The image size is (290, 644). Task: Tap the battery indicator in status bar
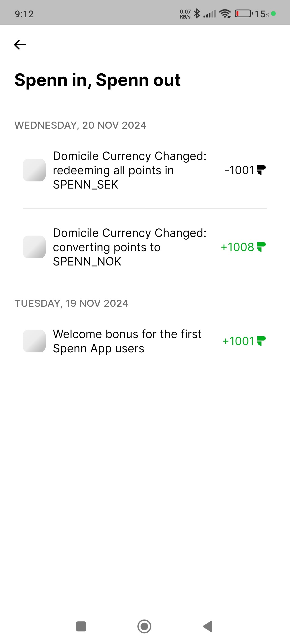[243, 14]
